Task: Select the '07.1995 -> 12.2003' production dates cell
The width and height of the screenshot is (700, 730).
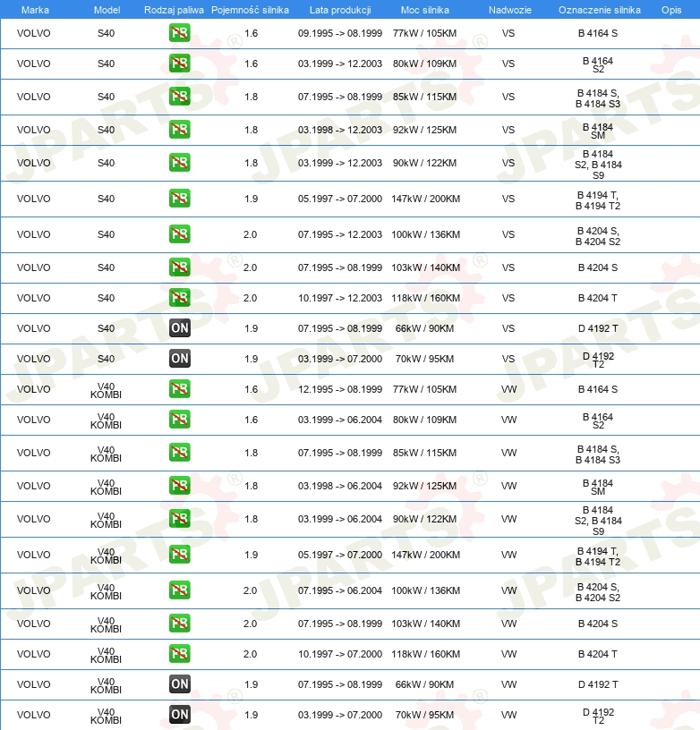Action: [x=340, y=234]
